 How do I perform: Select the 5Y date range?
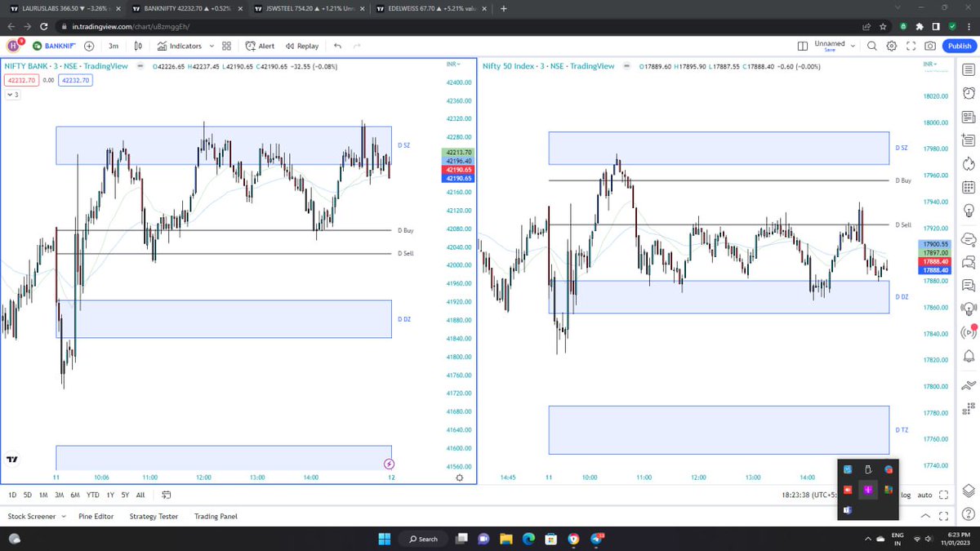pos(125,495)
